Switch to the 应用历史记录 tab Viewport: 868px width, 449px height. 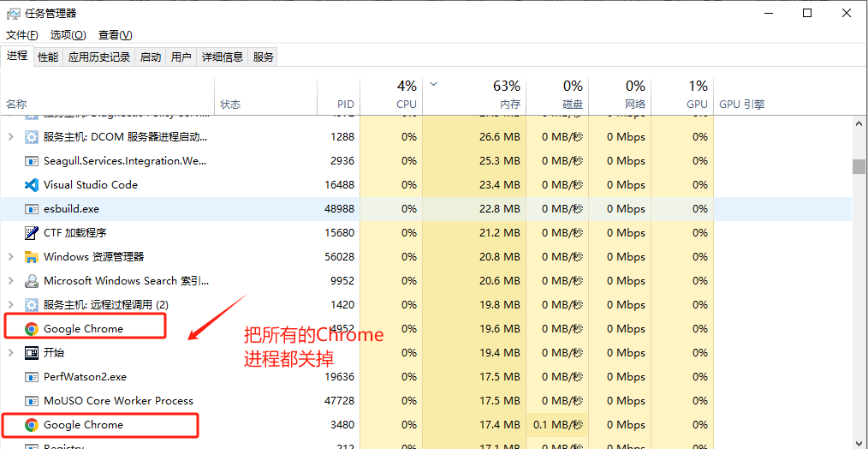99,57
